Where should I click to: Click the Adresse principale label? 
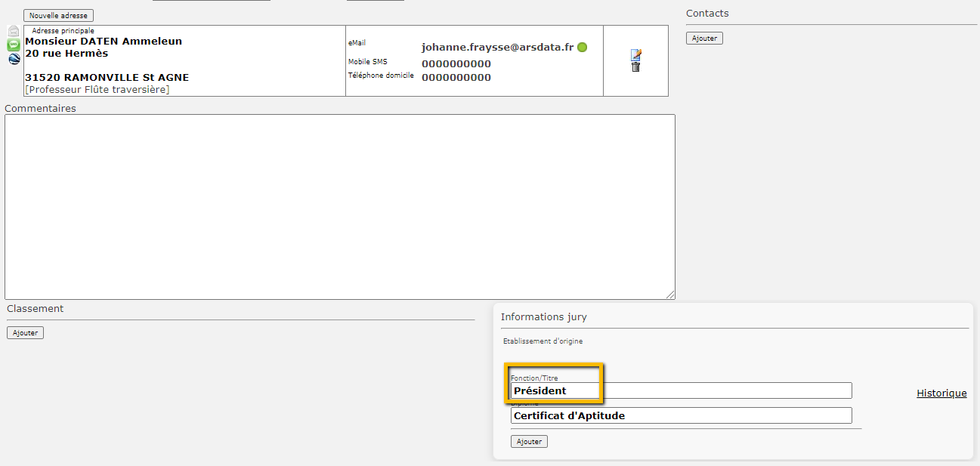coord(63,30)
